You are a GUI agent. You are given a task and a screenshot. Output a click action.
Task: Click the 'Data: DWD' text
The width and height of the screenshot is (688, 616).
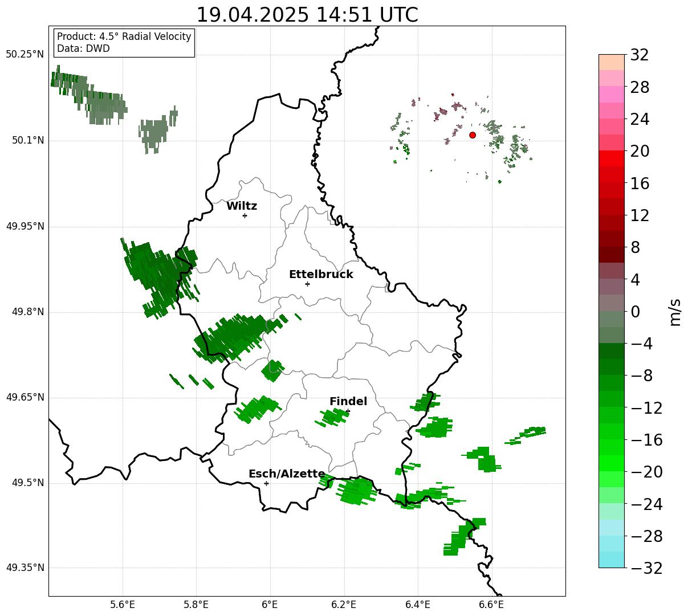[x=83, y=48]
